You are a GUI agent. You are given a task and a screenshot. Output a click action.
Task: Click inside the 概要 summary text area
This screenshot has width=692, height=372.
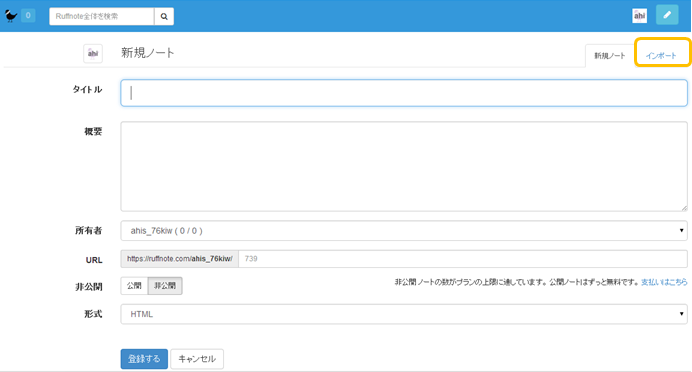[x=404, y=166]
